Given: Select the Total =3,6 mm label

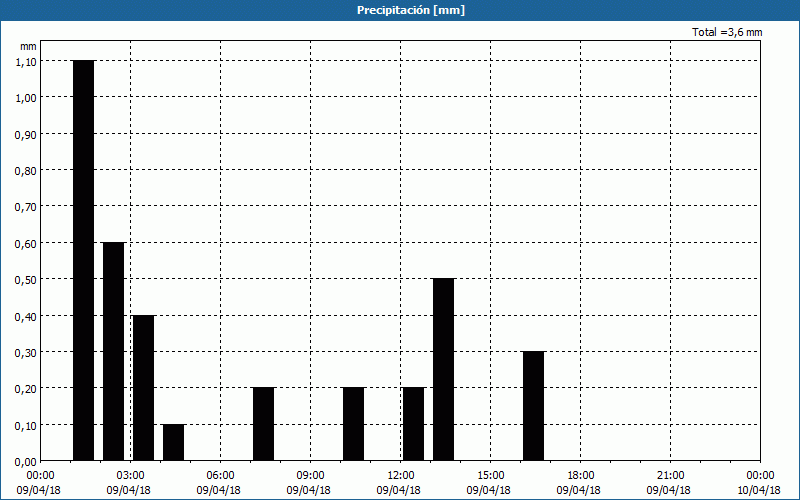Looking at the screenshot, I should click(727, 32).
